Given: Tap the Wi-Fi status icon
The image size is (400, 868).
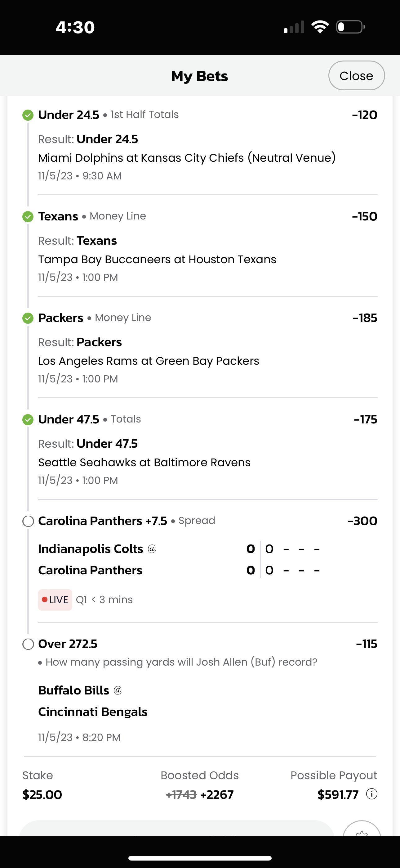Looking at the screenshot, I should coord(320,27).
